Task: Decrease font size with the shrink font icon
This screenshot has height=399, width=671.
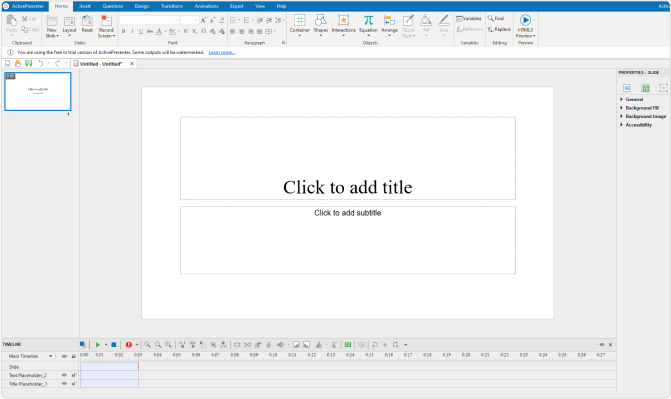Action: click(x=212, y=20)
